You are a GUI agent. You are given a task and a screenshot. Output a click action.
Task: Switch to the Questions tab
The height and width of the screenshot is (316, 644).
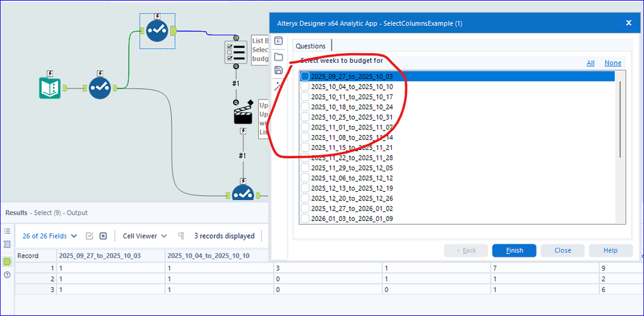tap(311, 46)
